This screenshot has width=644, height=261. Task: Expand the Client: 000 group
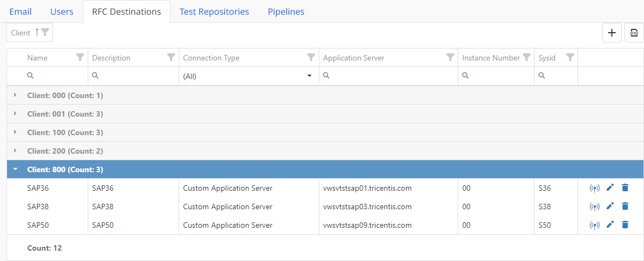tap(15, 95)
